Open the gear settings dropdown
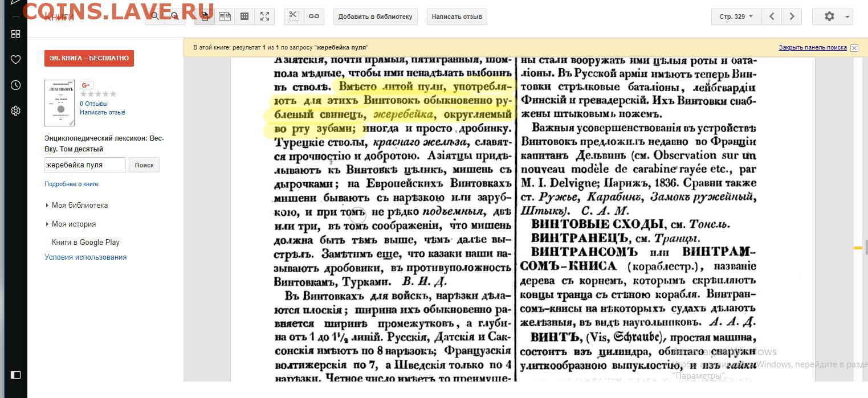868x398 pixels. tap(833, 17)
